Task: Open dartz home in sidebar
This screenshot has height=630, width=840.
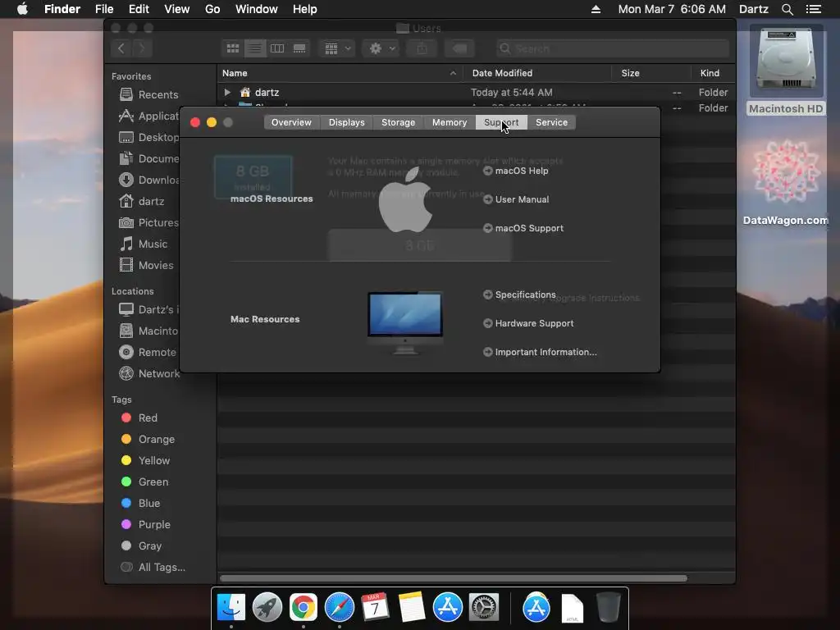Action: click(x=142, y=202)
